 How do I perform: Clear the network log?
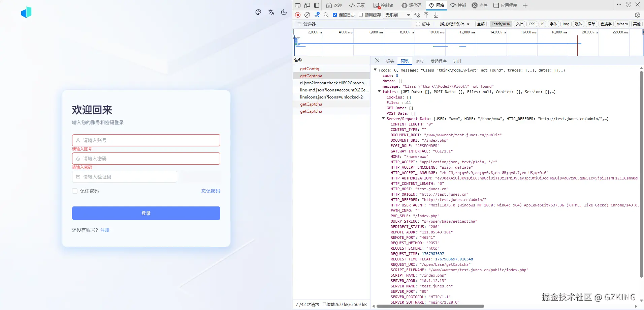click(307, 15)
